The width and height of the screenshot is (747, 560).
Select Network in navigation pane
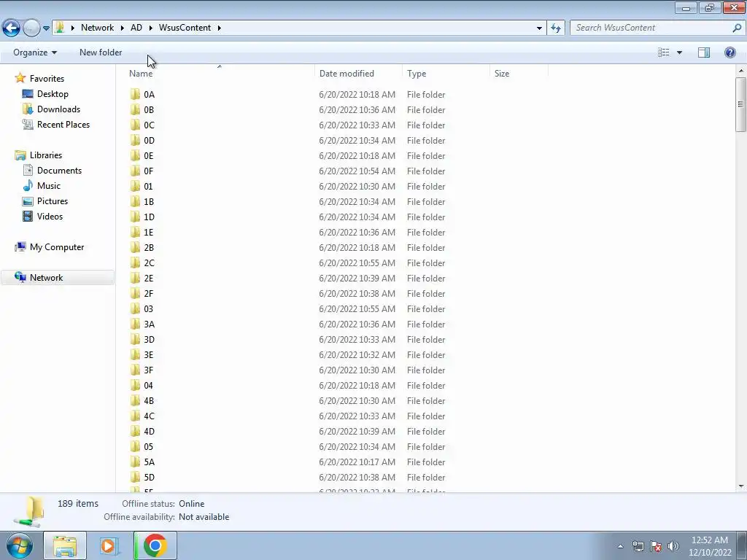click(46, 278)
